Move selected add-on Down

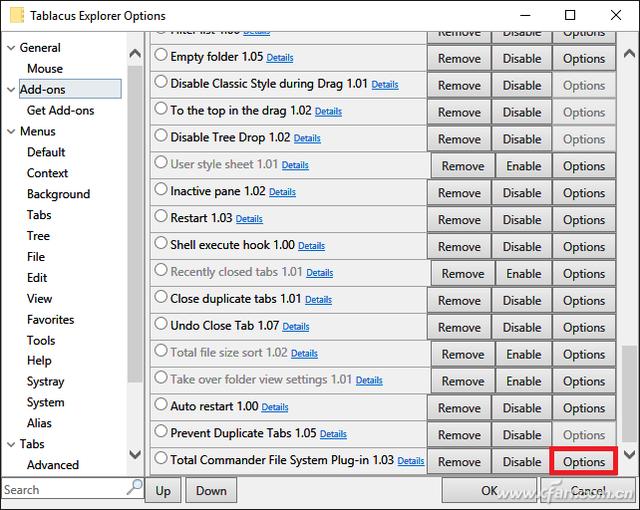point(211,490)
